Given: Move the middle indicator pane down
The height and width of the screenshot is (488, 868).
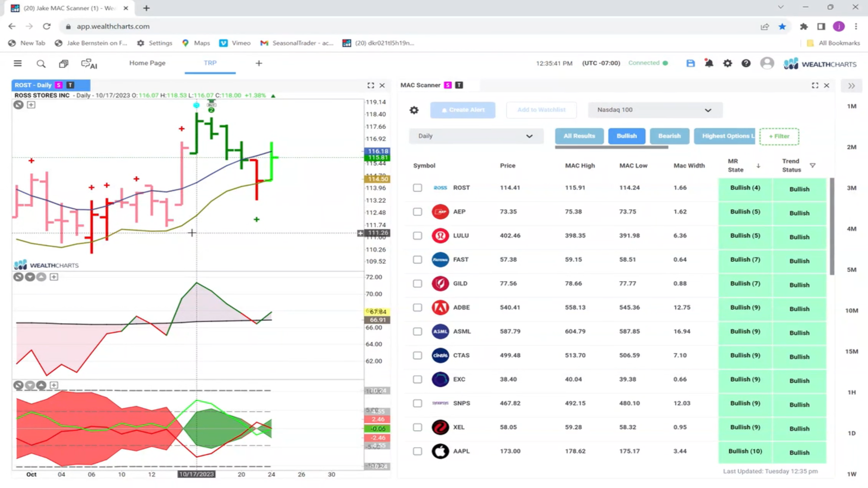Looking at the screenshot, I should point(30,277).
